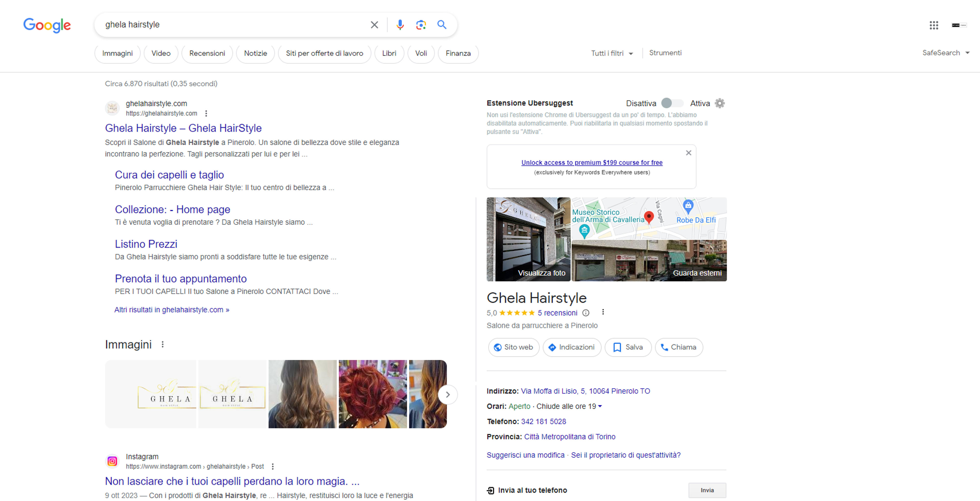The image size is (980, 501).
Task: Open Google Lens image search
Action: [x=421, y=25]
